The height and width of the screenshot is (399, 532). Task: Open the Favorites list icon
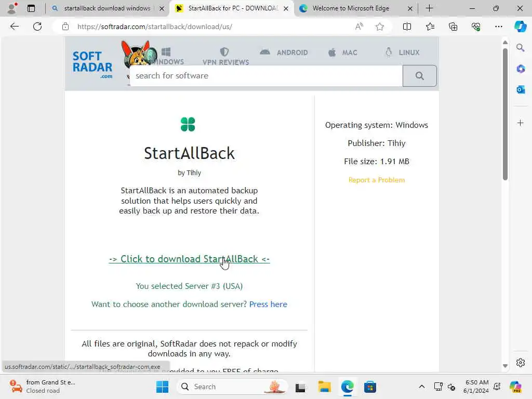[x=430, y=26]
